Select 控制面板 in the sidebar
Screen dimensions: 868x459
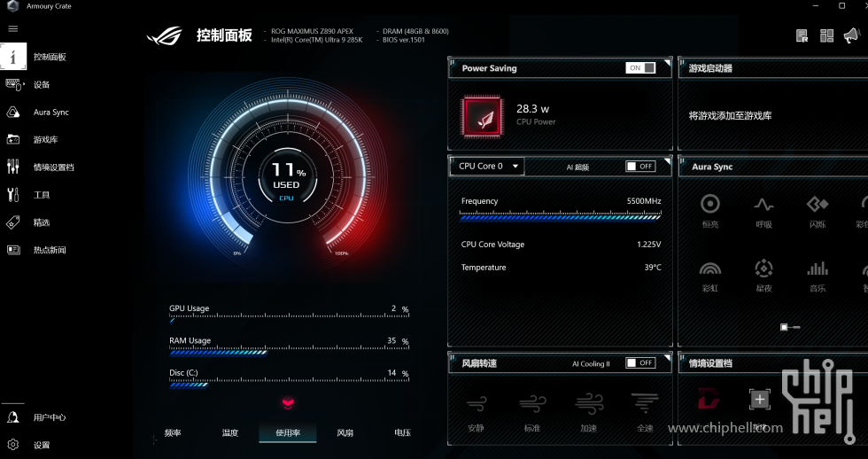click(50, 57)
